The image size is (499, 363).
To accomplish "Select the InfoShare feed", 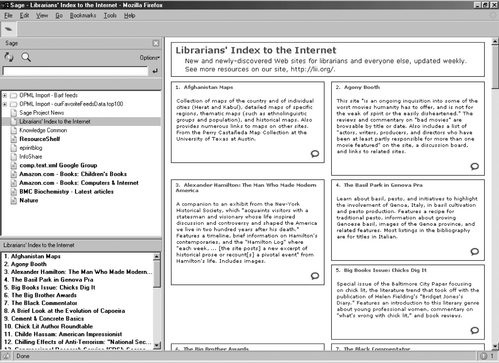I will point(31,156).
